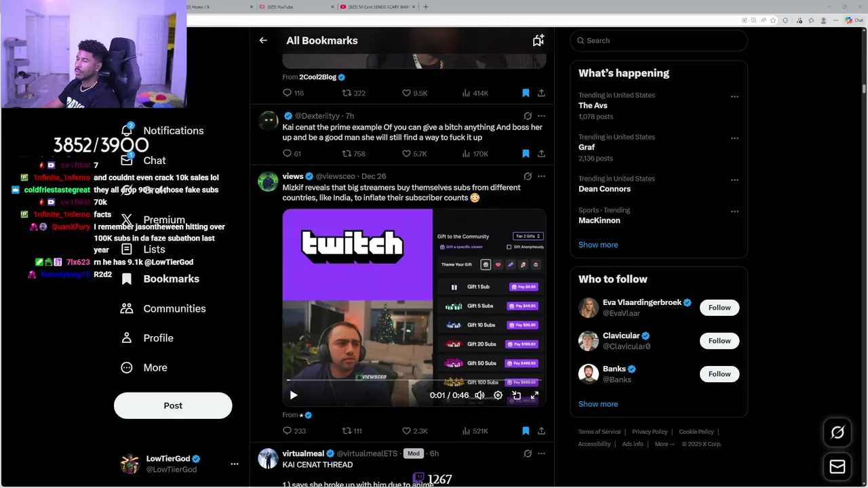The height and width of the screenshot is (488, 868).
Task: Remove bookmark on the views Mizkif post
Action: [x=526, y=430]
